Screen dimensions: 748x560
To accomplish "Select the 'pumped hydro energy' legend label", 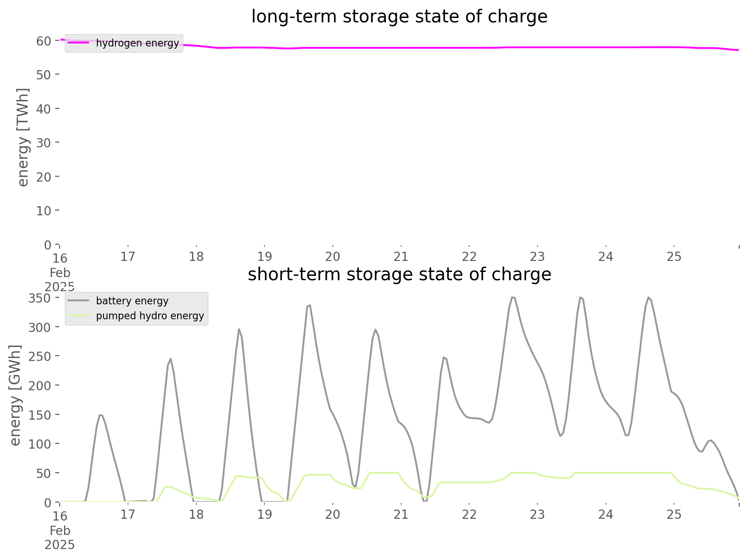I will [150, 316].
